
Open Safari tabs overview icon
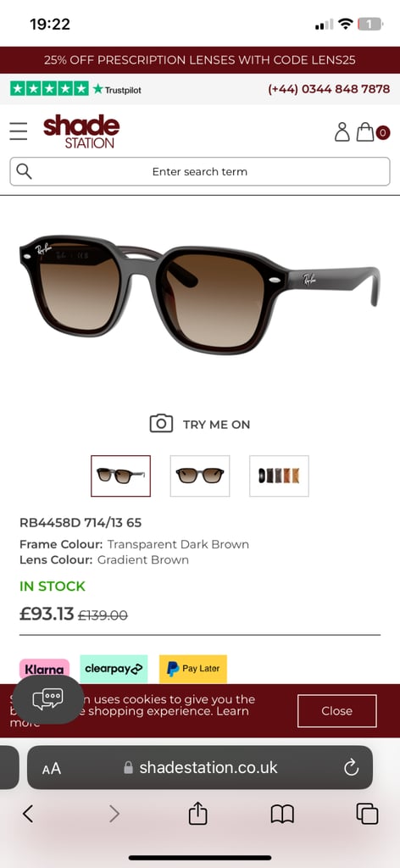point(367,814)
